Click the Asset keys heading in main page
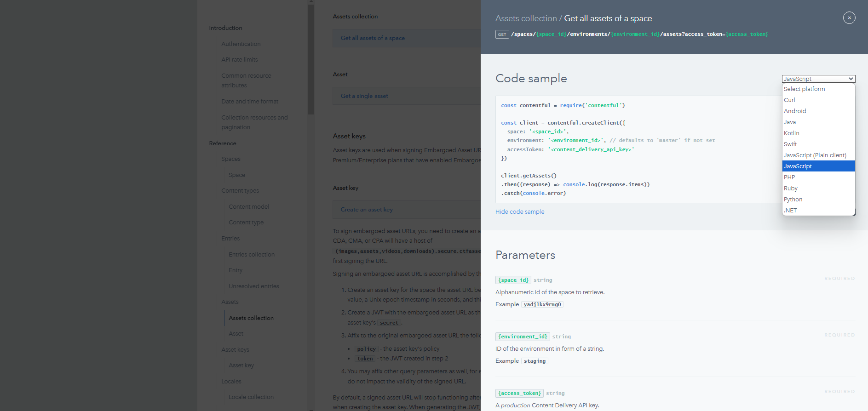868x411 pixels. click(x=349, y=136)
